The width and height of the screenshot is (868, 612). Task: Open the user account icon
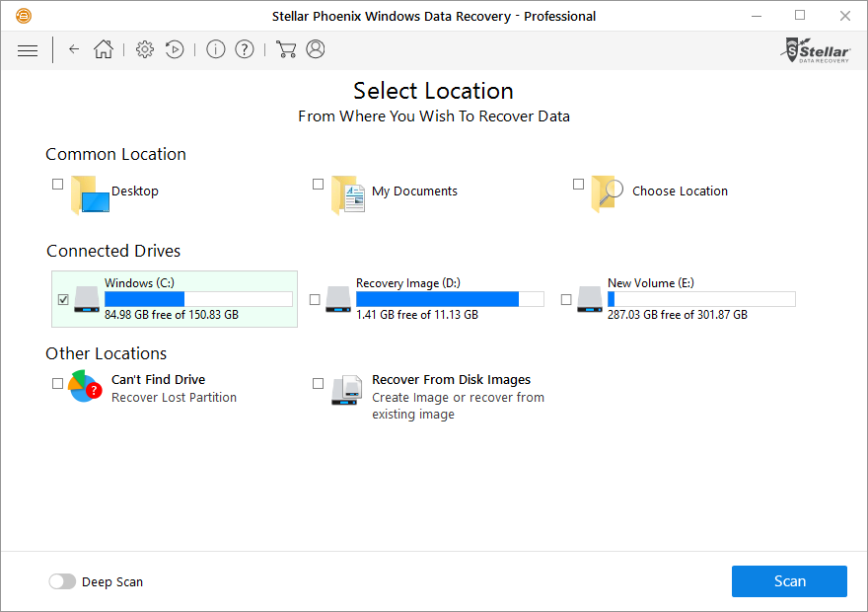[316, 49]
